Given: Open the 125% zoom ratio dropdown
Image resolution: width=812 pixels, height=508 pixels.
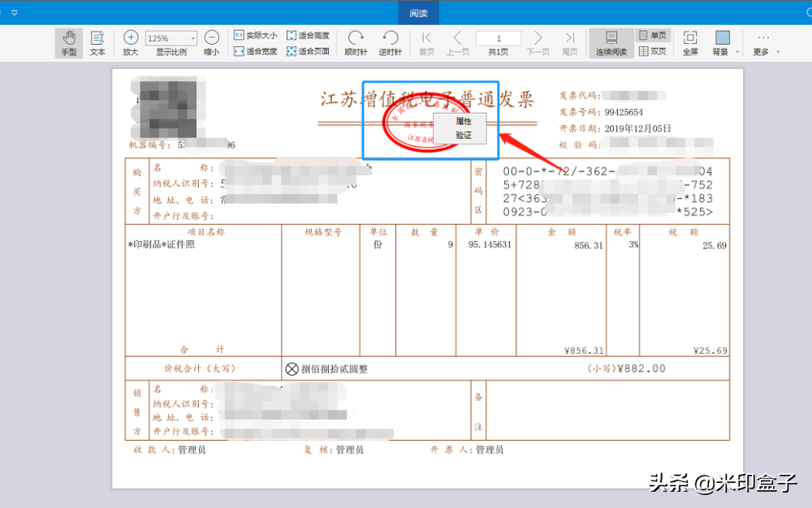Looking at the screenshot, I should (192, 38).
